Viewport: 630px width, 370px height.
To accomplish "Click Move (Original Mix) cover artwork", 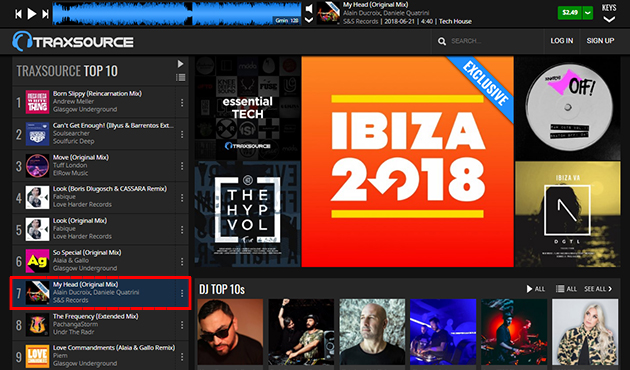I will [37, 166].
